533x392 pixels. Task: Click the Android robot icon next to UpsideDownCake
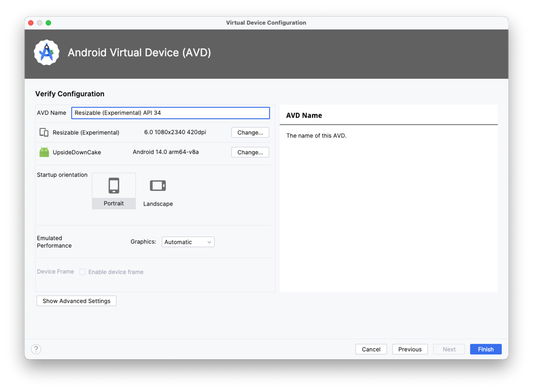44,152
